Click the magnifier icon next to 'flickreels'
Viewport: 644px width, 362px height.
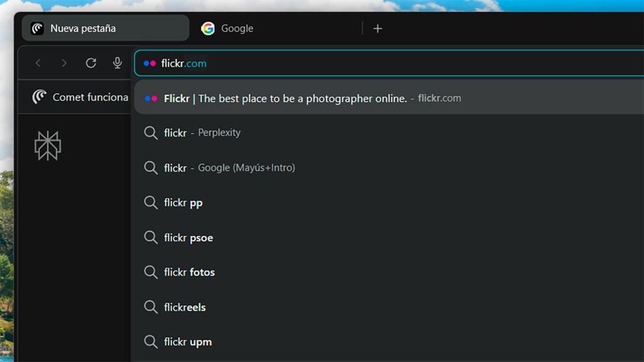[151, 307]
